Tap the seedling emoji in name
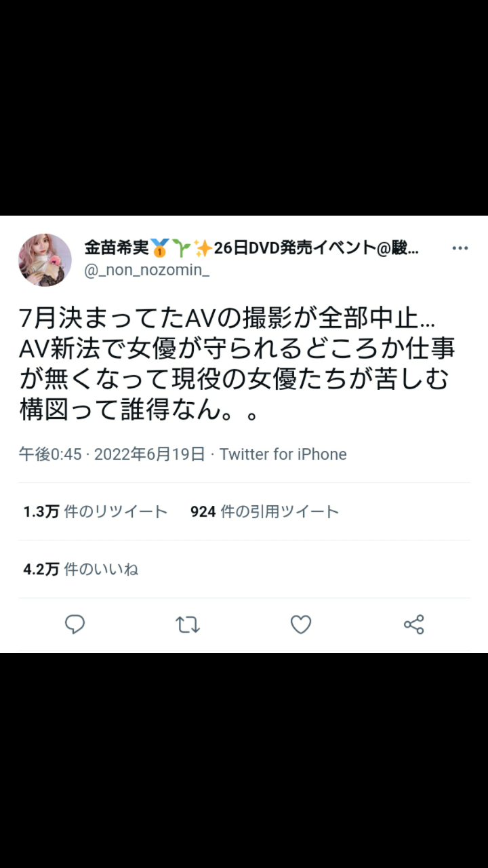This screenshot has height=868, width=488. [x=181, y=248]
